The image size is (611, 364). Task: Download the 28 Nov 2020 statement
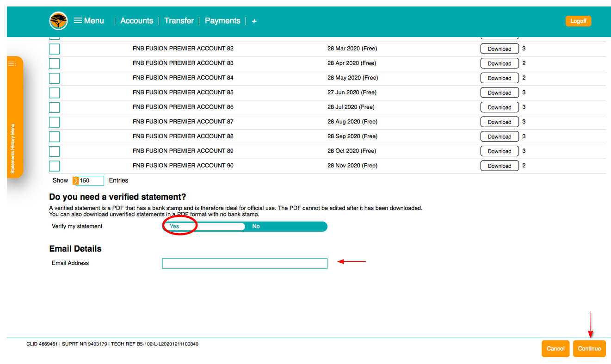[x=499, y=166]
